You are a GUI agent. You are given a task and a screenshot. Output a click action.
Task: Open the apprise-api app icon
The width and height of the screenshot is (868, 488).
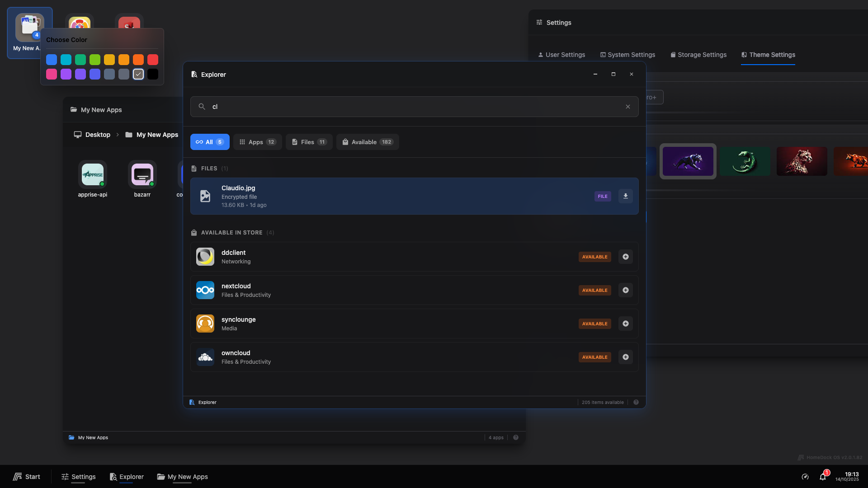(x=92, y=175)
